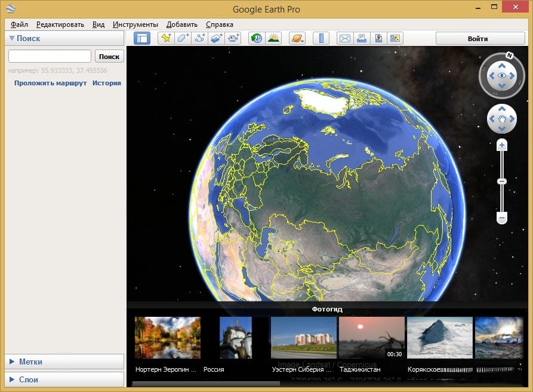The image size is (533, 392).
Task: Add a path from the toolbar
Action: coord(199,38)
